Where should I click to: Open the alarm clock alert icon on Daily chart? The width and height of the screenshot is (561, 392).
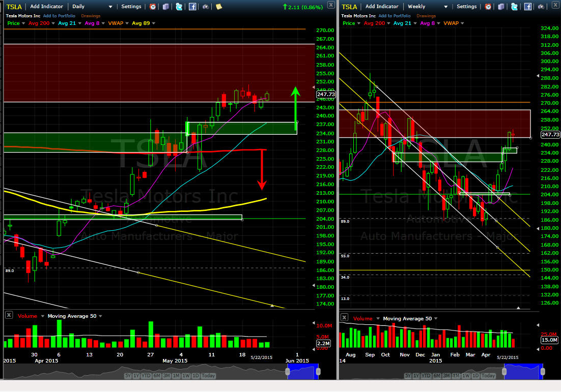point(153,7)
